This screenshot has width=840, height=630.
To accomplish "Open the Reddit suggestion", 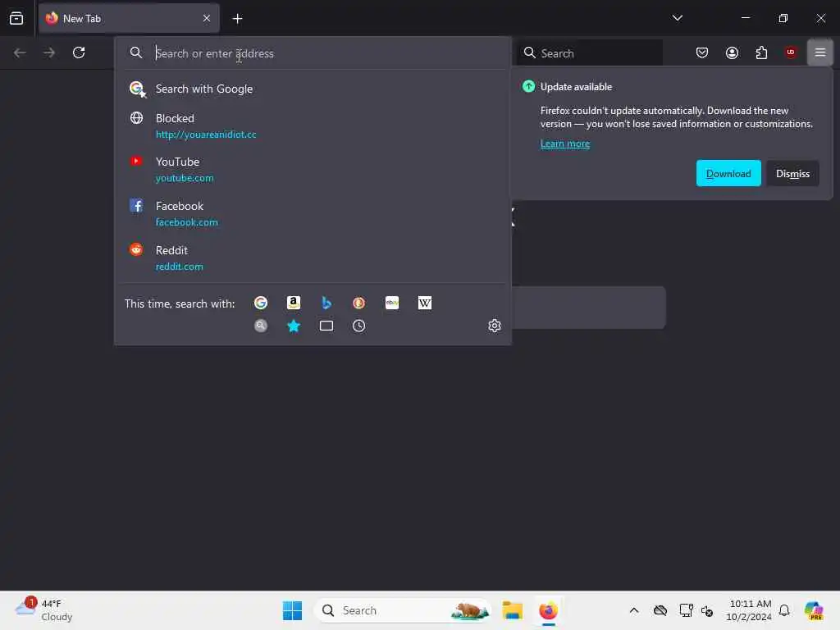I will coord(313,258).
